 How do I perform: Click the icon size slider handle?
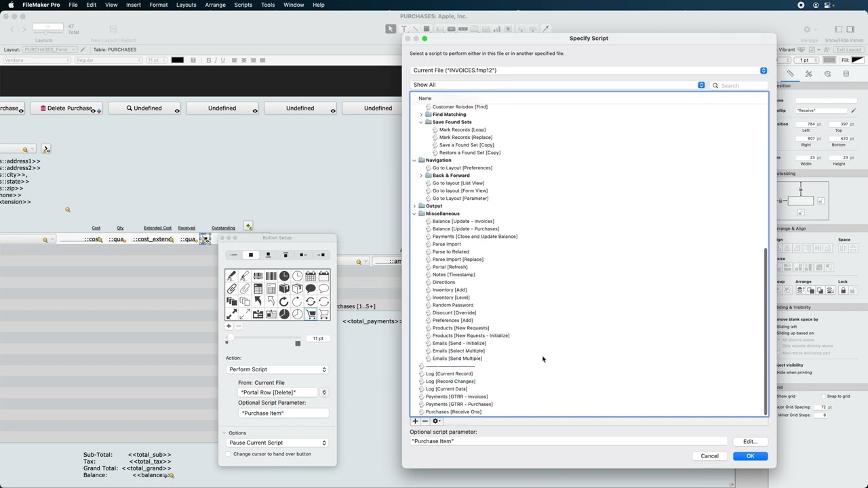click(230, 338)
